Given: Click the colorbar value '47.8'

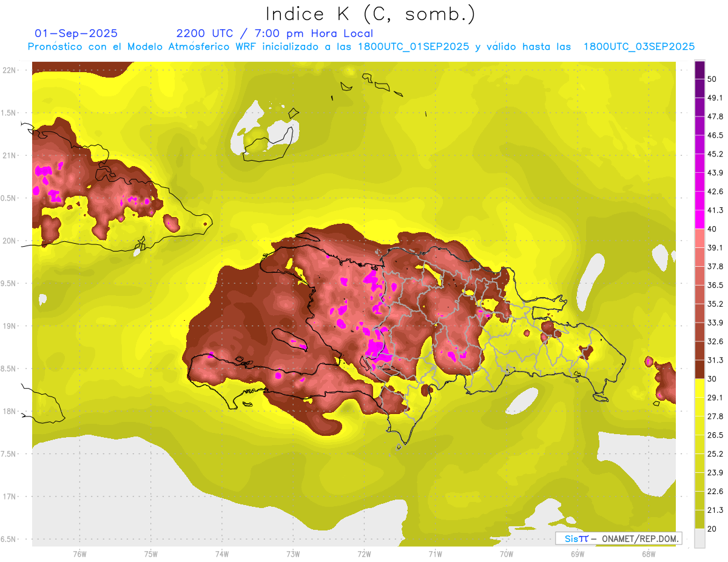Looking at the screenshot, I should tap(715, 116).
